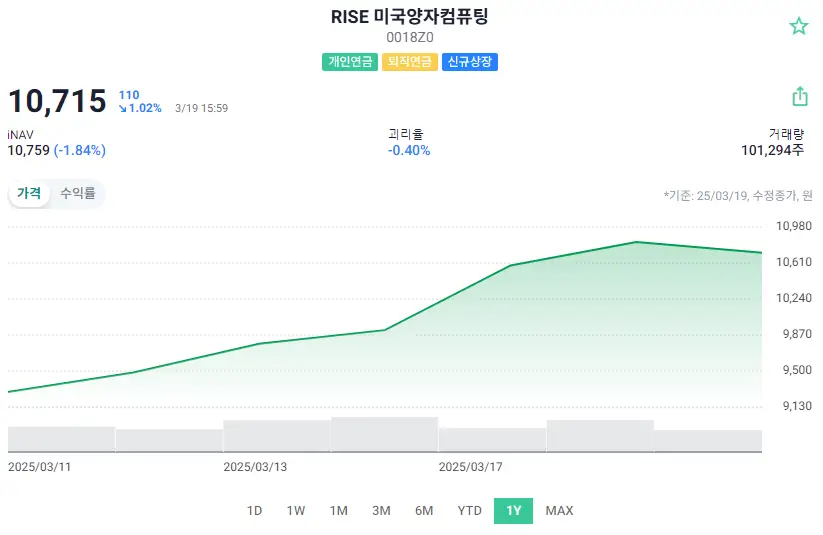The width and height of the screenshot is (823, 535).
Task: Click the share icon
Action: tap(799, 96)
